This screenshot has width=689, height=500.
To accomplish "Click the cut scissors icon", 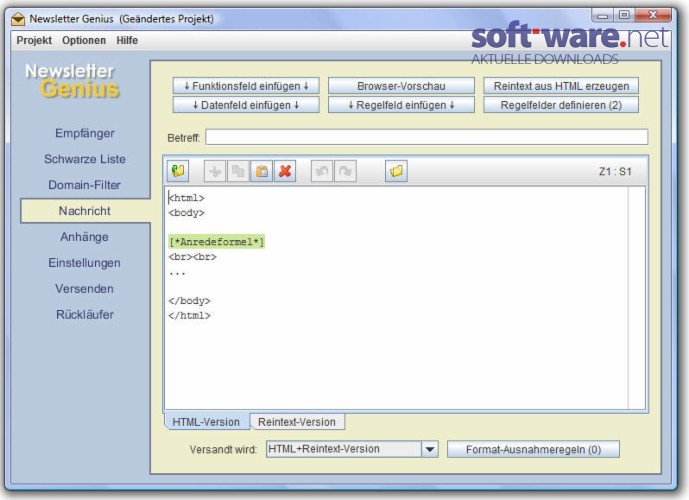I will pyautogui.click(x=215, y=171).
